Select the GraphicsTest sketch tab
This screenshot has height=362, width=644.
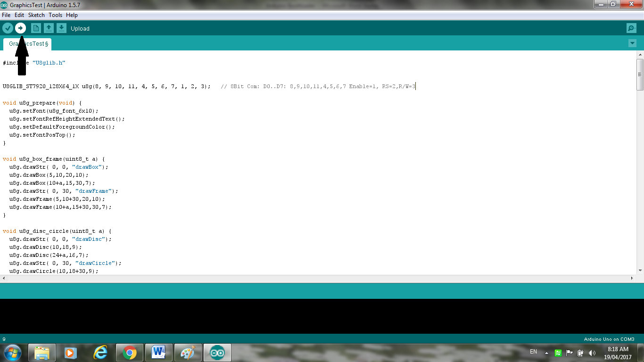(28, 44)
